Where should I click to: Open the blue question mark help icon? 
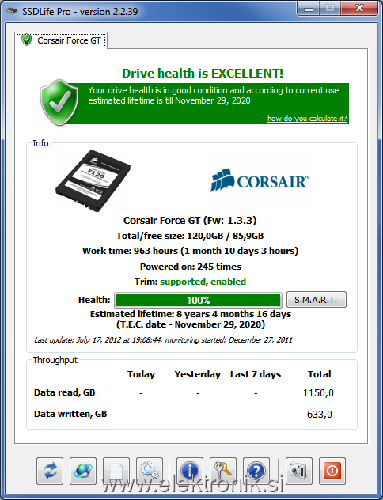point(256,470)
